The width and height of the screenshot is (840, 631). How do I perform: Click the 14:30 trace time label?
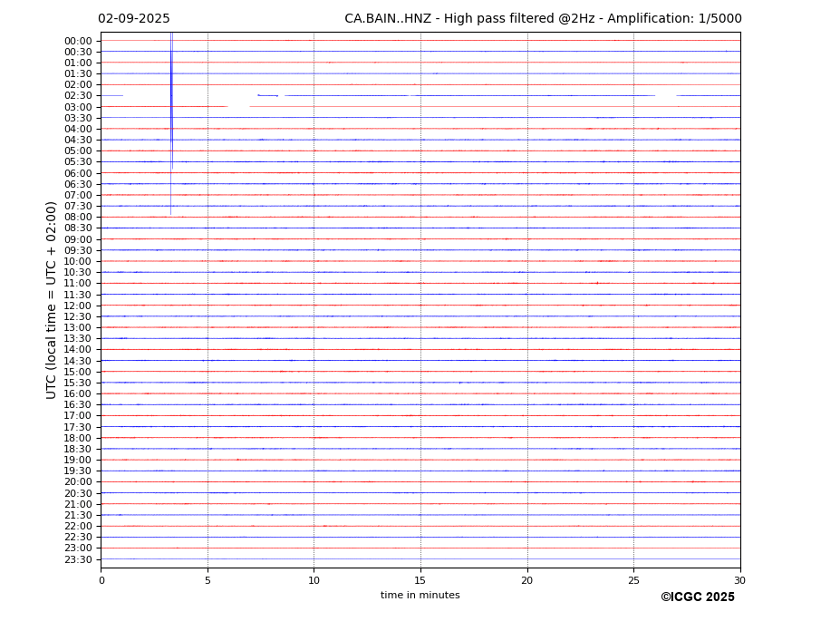click(78, 362)
